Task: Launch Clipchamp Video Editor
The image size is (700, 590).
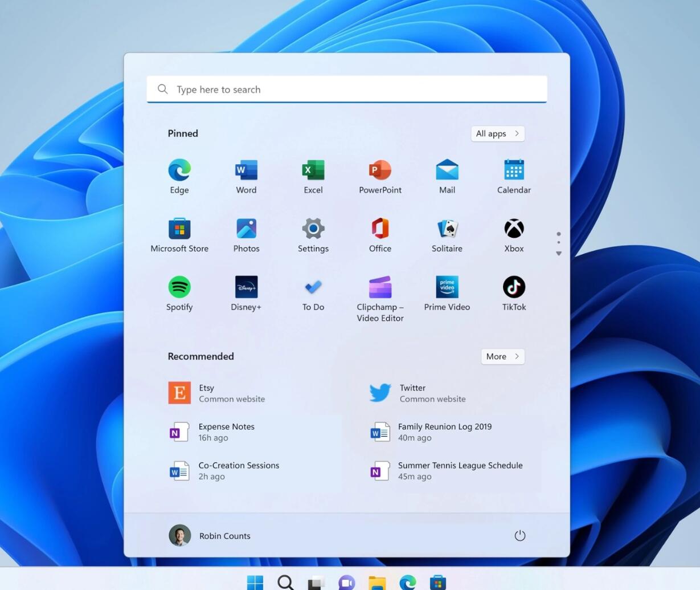Action: (x=380, y=299)
